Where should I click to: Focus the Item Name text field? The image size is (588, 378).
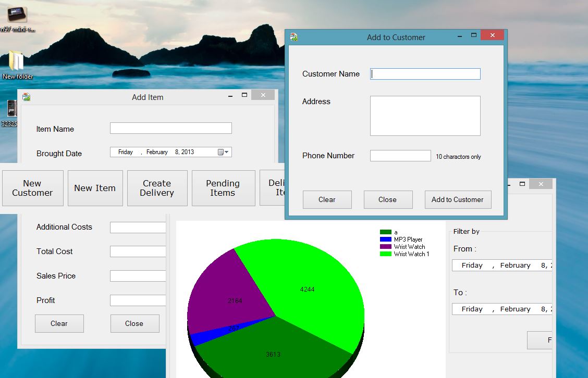[x=171, y=128]
